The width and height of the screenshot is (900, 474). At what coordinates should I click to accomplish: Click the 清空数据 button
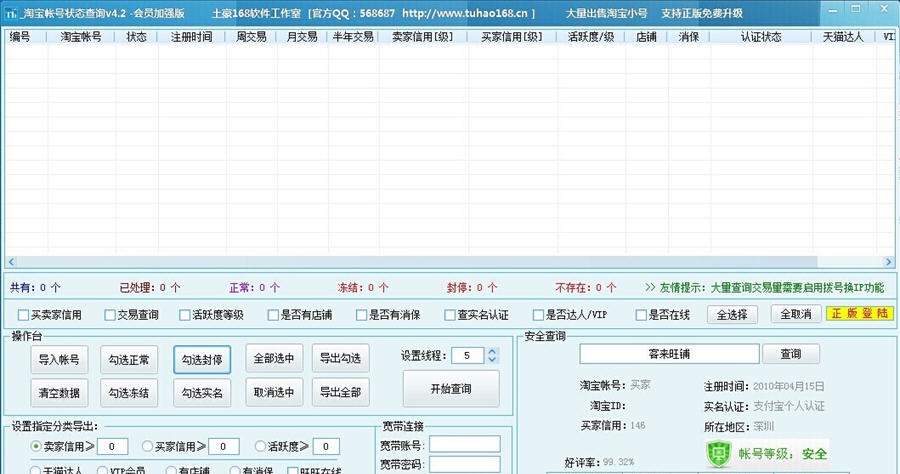tap(59, 393)
